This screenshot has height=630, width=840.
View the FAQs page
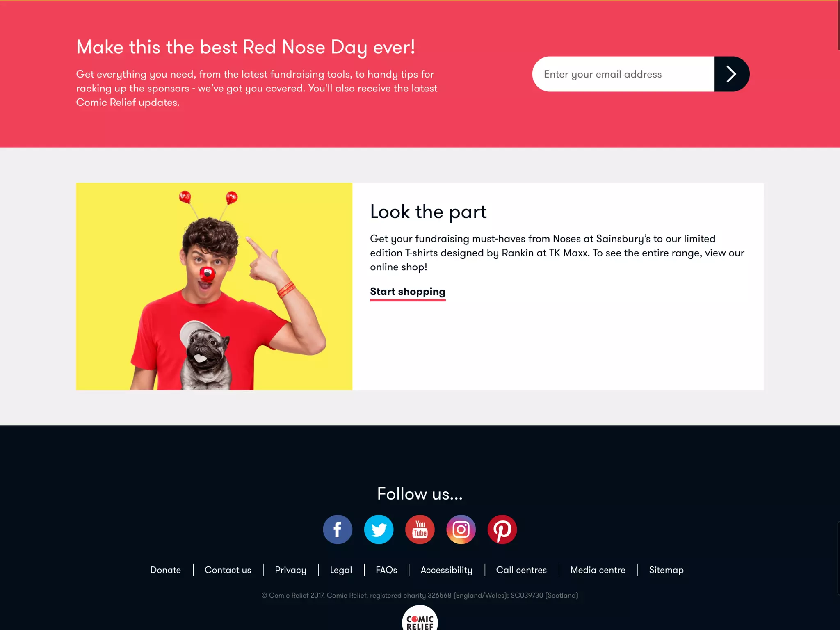pyautogui.click(x=386, y=570)
